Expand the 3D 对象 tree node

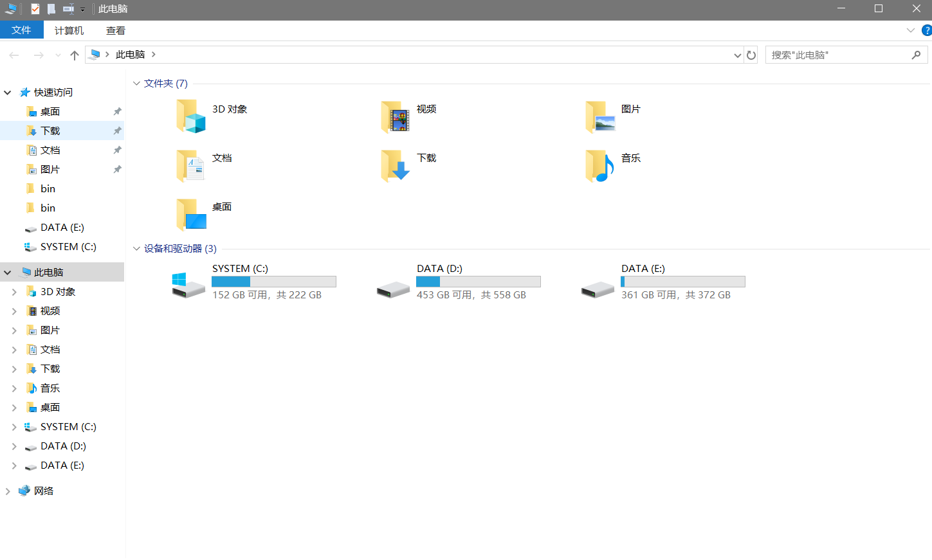pos(14,292)
